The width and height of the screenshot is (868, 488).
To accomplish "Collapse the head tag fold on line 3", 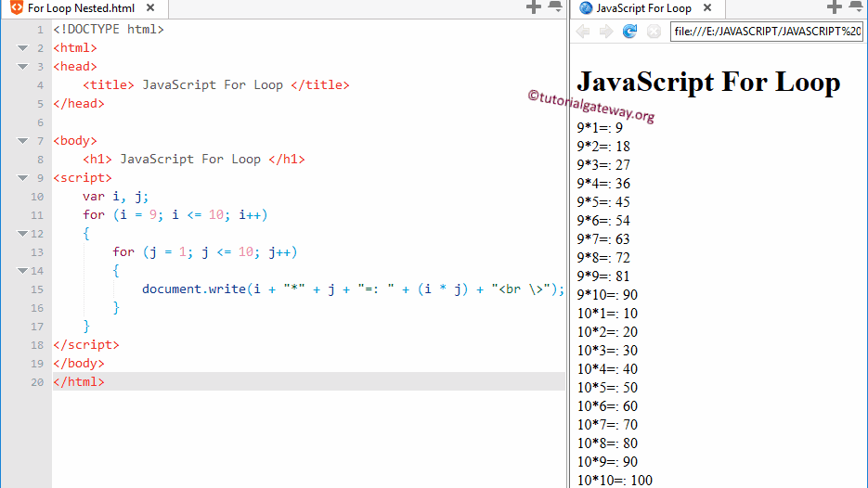I will 22,67.
